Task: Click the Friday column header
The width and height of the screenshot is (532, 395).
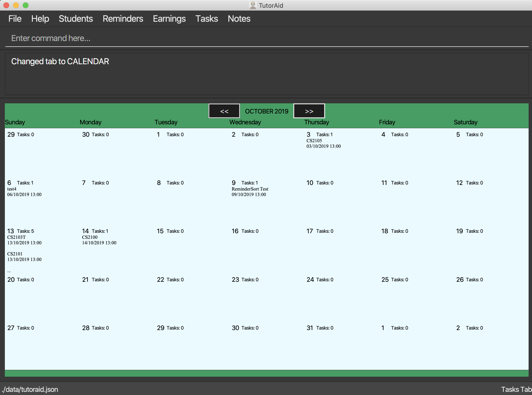Action: pyautogui.click(x=387, y=122)
